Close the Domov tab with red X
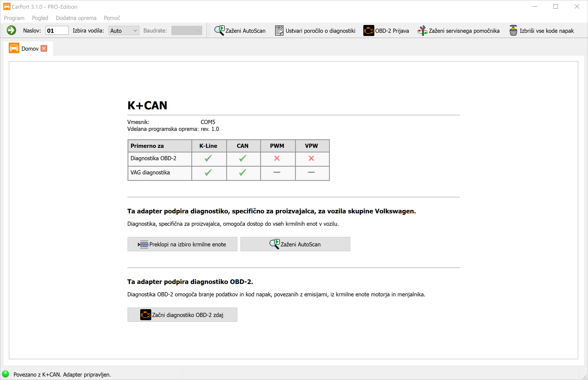588x380 pixels. (x=44, y=48)
